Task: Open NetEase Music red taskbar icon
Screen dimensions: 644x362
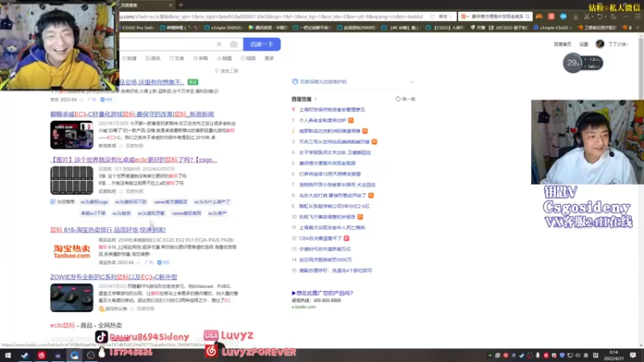Action: click(41, 356)
